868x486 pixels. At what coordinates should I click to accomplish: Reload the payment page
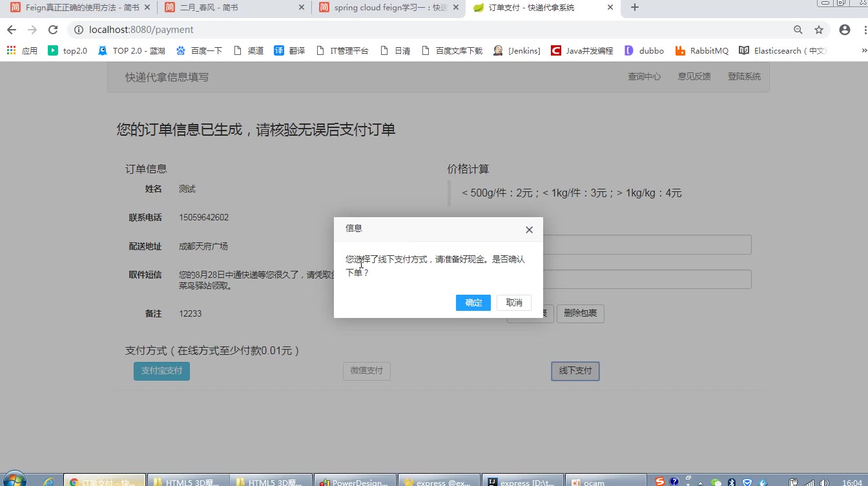coord(53,30)
